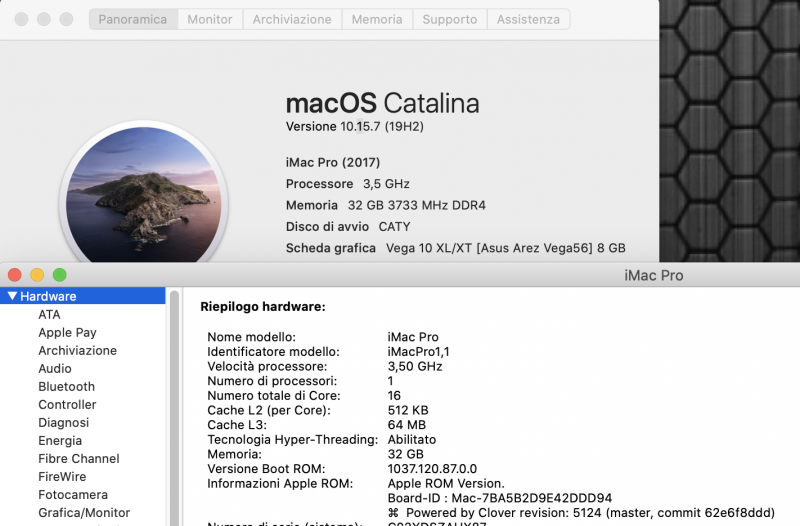
Task: Select Bluetooth in the sidebar
Action: point(67,386)
